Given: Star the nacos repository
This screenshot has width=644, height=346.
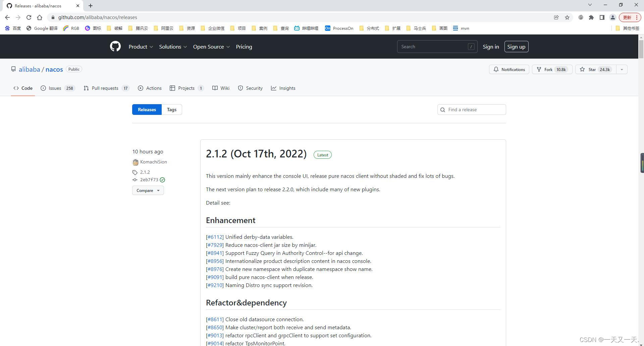Looking at the screenshot, I should (x=596, y=69).
